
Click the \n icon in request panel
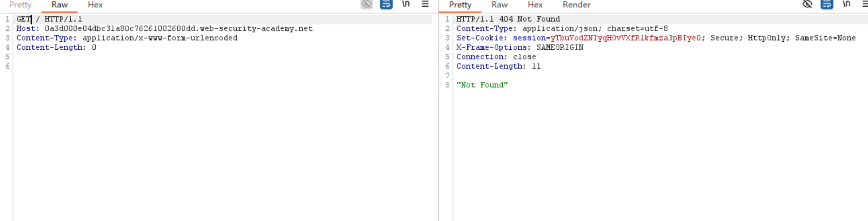tap(406, 4)
